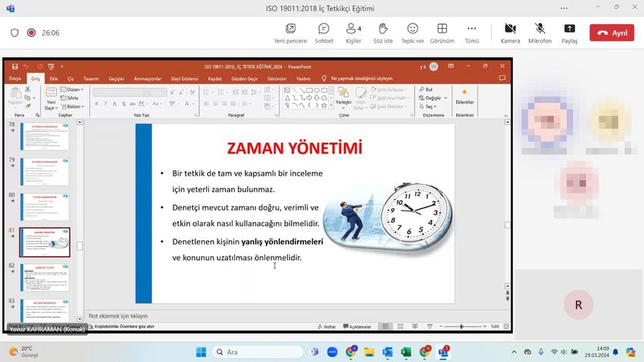Toggle underline (A) formatting
The width and height of the screenshot is (644, 362).
114,104
